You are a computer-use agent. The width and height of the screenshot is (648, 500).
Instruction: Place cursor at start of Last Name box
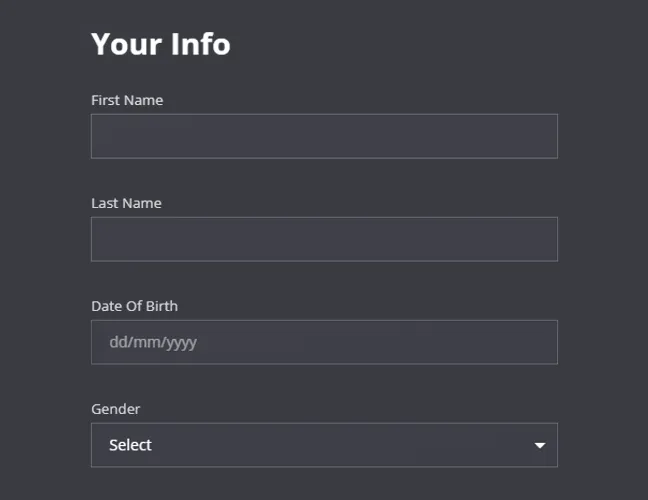(x=102, y=239)
